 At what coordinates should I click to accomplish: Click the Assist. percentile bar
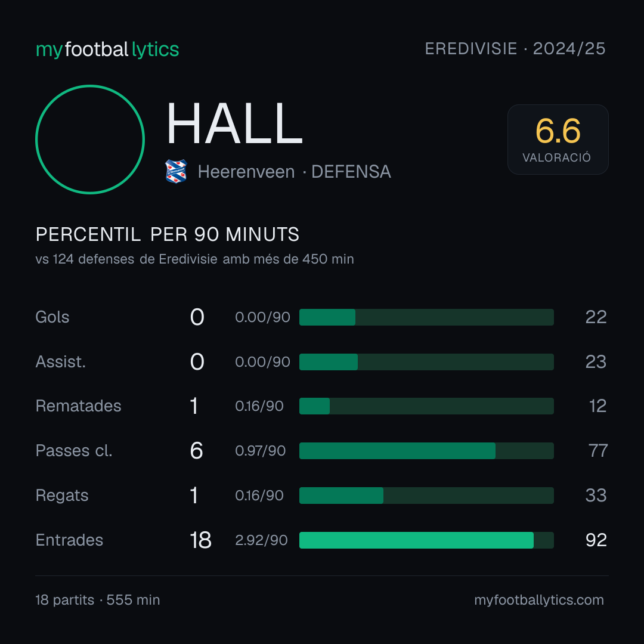(x=426, y=362)
